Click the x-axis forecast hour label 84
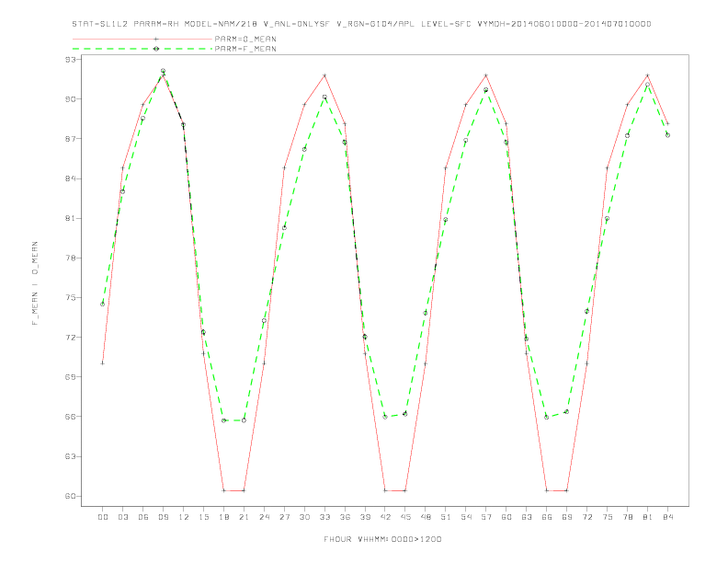Image resolution: width=728 pixels, height=563 pixels. click(667, 517)
